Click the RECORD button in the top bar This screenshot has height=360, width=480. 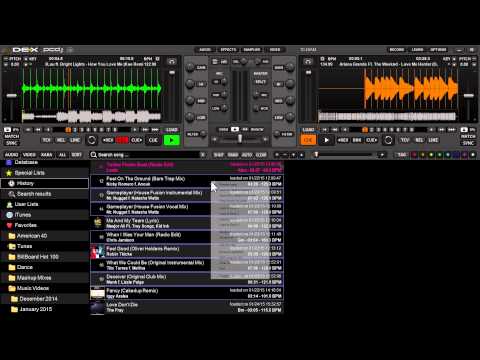[x=397, y=50]
